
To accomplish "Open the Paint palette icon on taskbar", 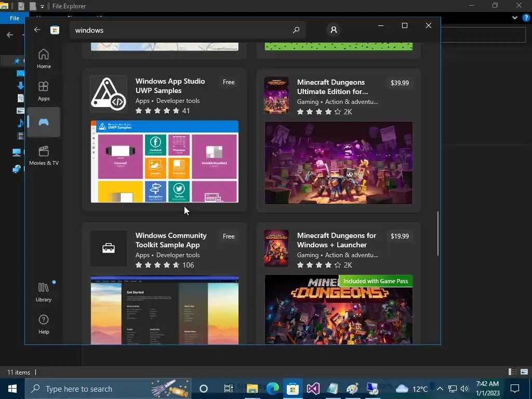I will (x=353, y=389).
